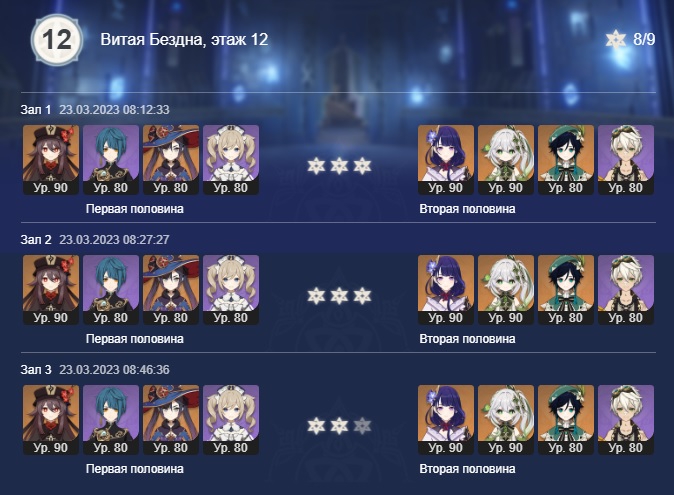
Task: Click the dimmed third star in Зал 3
Action: [362, 426]
